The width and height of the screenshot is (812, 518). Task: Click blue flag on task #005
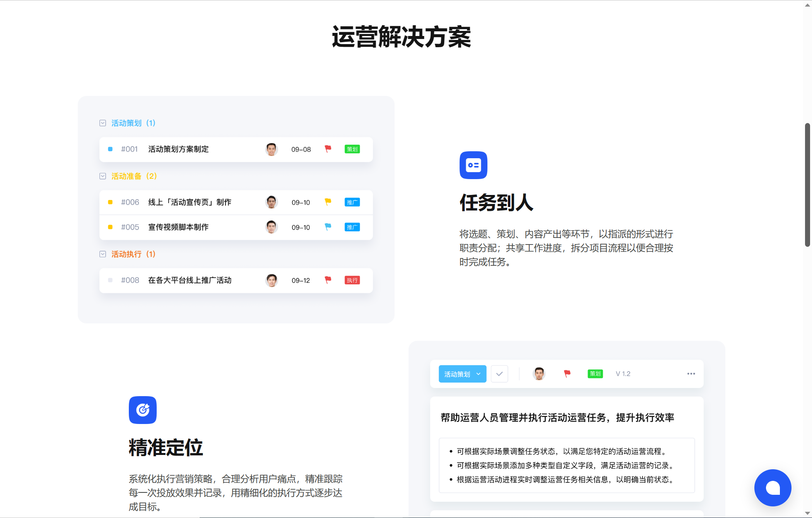[328, 227]
